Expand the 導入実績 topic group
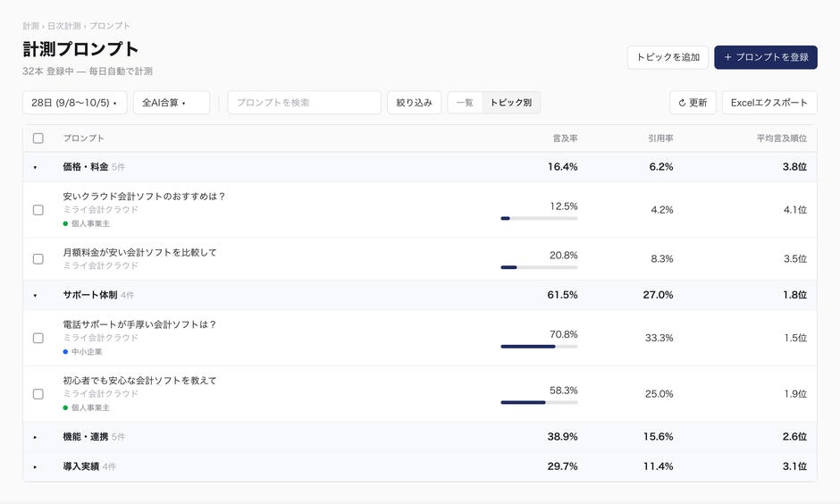Screen dimensions: 840x504 pos(36,466)
